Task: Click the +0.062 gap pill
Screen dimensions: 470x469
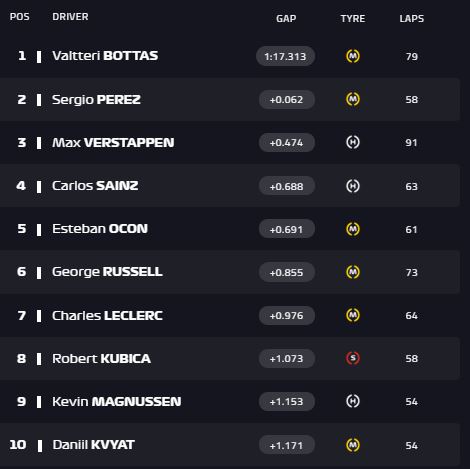Action: pyautogui.click(x=287, y=99)
